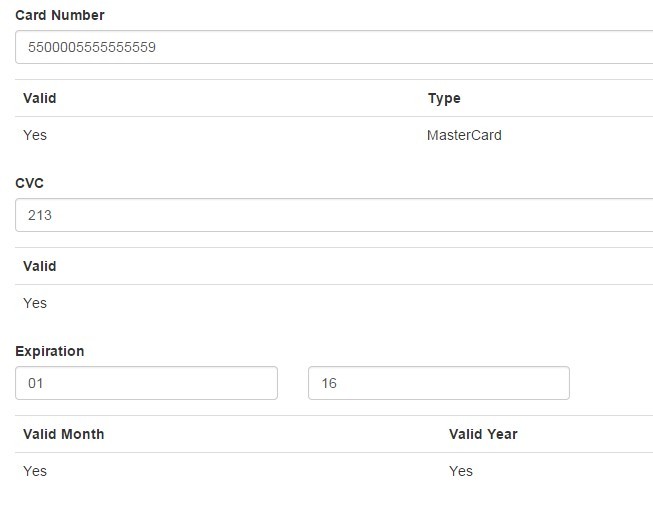Click the Yes value under Valid Year
653x507 pixels.
(461, 471)
